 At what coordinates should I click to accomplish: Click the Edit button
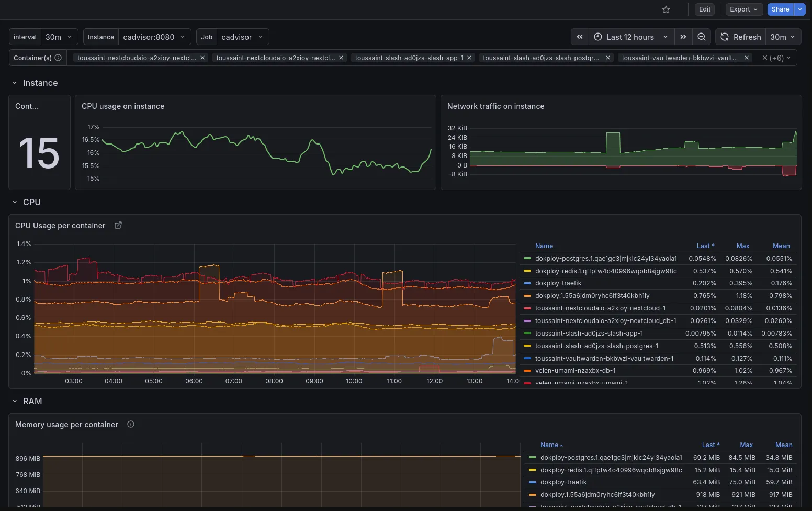coord(704,9)
